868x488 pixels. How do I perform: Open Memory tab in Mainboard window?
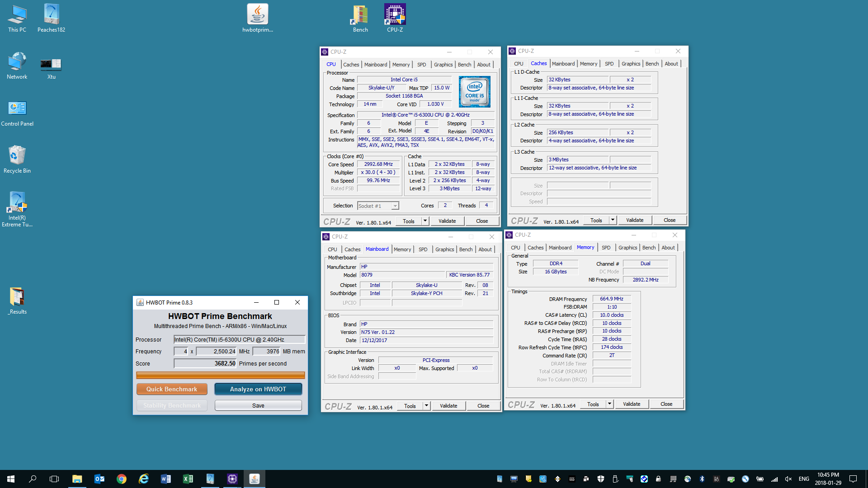(x=402, y=249)
